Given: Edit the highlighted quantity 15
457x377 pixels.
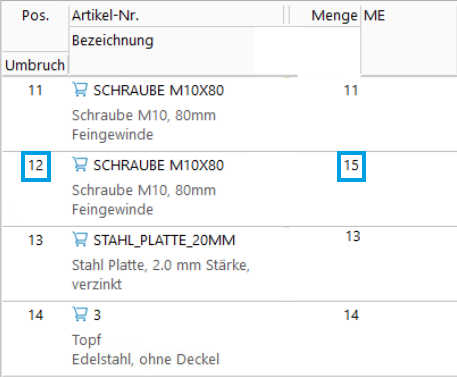Looking at the screenshot, I should [351, 166].
